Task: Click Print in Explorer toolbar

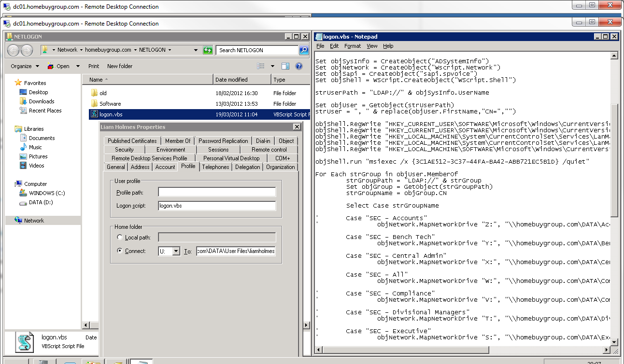Action: pyautogui.click(x=94, y=66)
